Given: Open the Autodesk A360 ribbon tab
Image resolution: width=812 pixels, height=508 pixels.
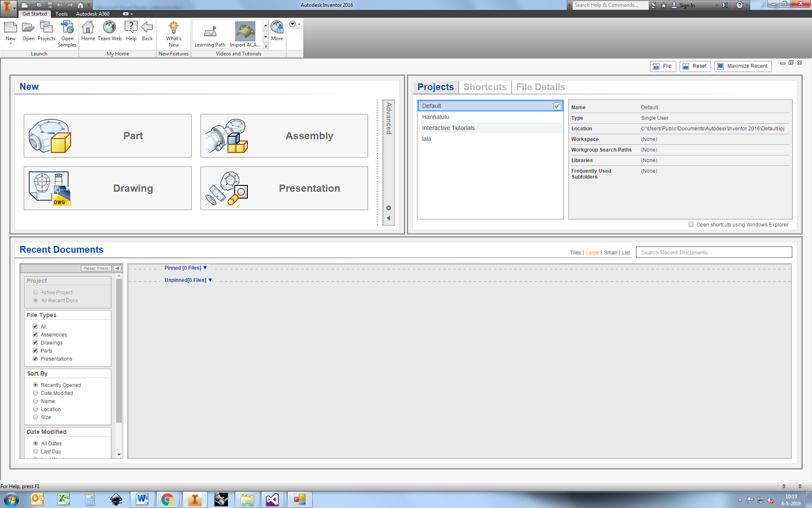Looking at the screenshot, I should pos(93,14).
